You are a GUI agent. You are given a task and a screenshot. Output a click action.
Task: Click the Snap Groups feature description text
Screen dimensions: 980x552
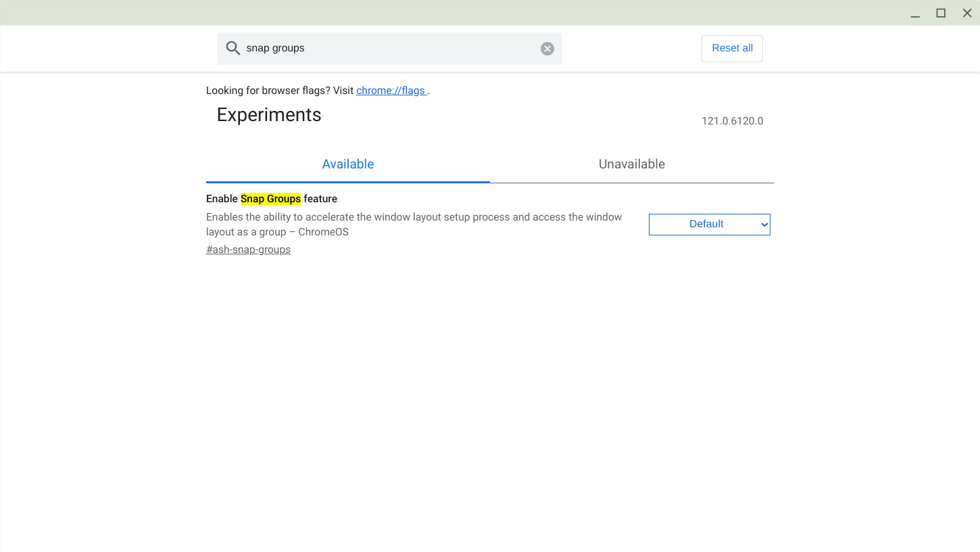(x=414, y=224)
